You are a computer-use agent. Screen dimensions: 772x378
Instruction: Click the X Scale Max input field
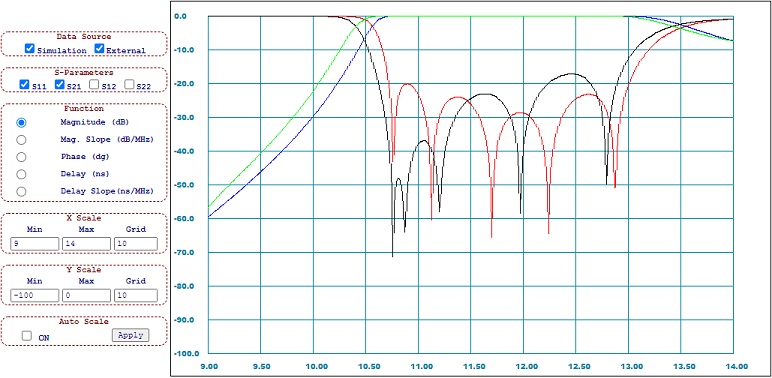[x=86, y=244]
